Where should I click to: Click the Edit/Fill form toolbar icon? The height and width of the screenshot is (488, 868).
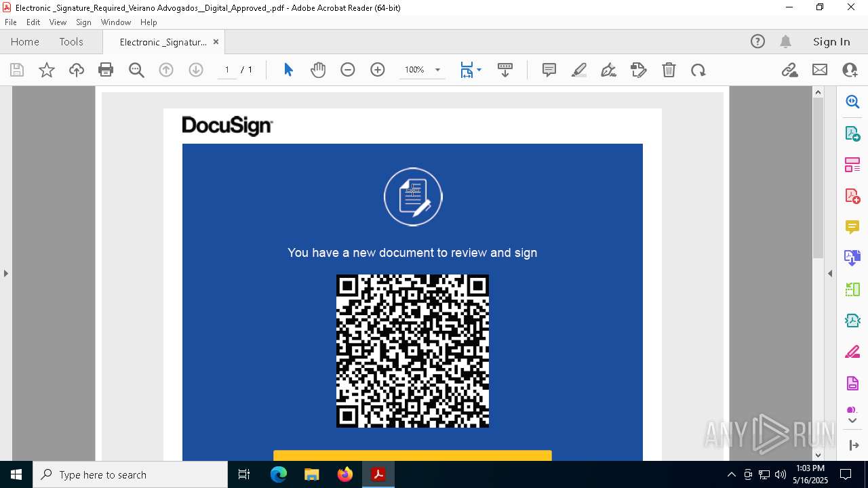pos(639,70)
